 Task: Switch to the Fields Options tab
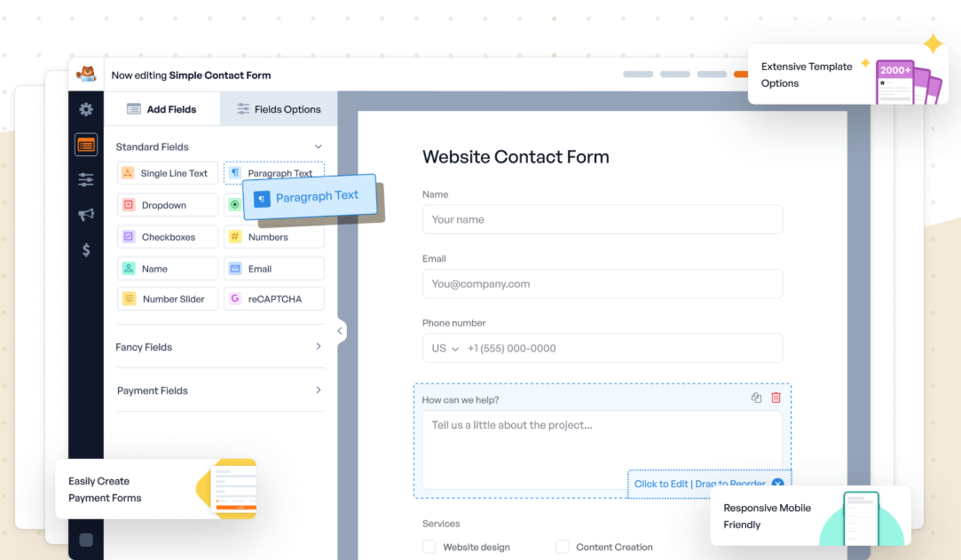point(279,108)
